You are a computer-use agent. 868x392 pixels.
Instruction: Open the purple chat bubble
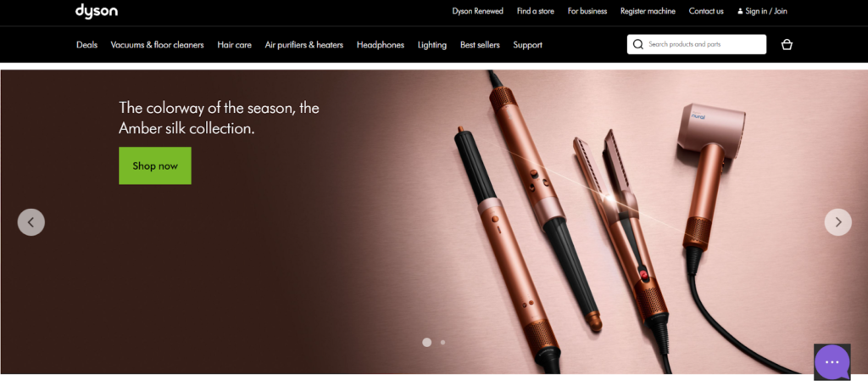(832, 362)
